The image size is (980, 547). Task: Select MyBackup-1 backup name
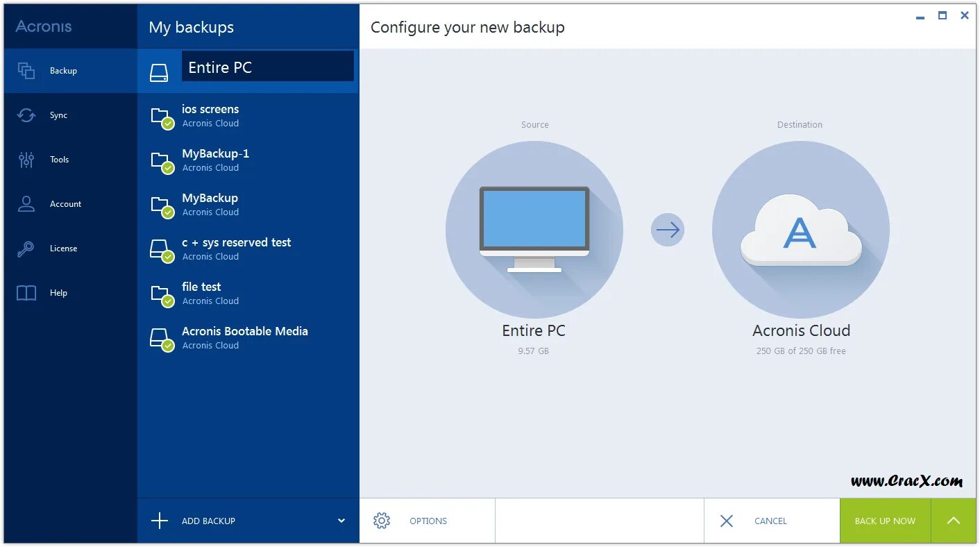tap(215, 153)
